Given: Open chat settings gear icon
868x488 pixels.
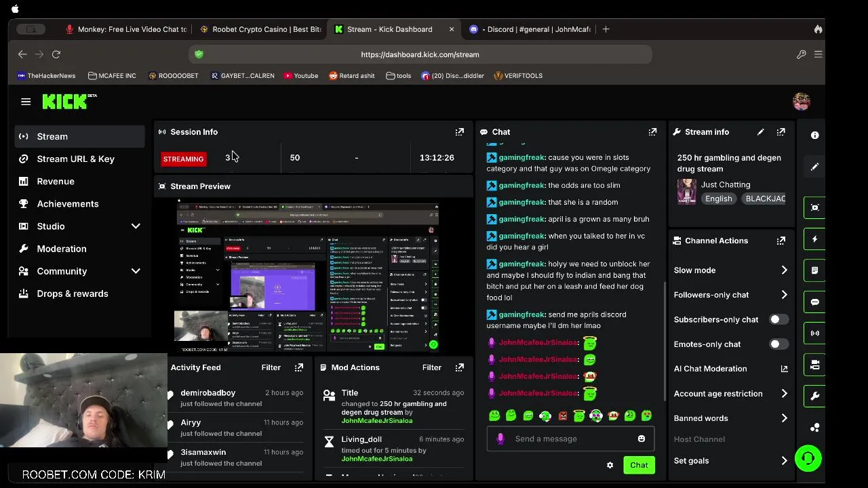Looking at the screenshot, I should 610,465.
